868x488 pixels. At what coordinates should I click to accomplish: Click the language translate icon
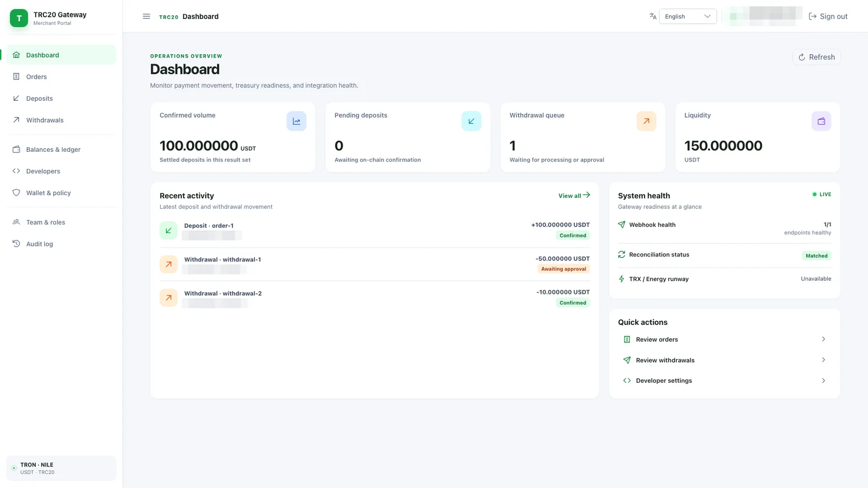pos(653,16)
